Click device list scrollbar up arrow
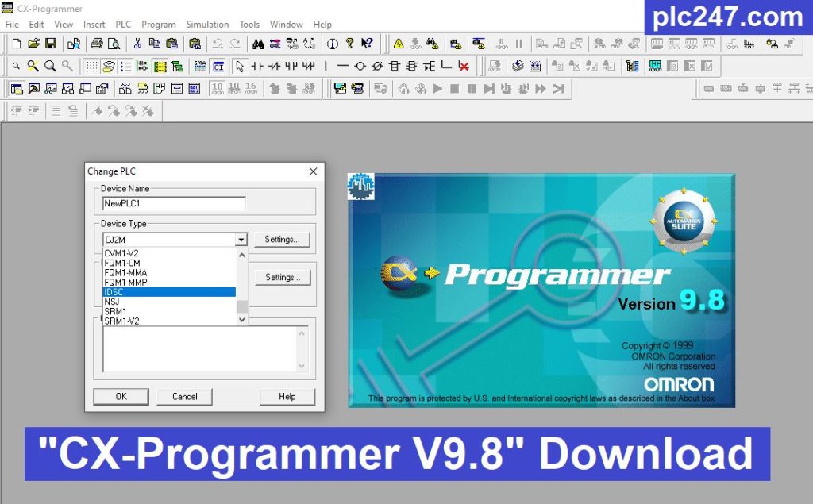 tap(241, 255)
